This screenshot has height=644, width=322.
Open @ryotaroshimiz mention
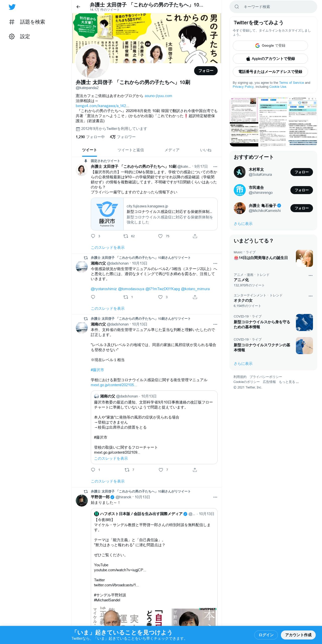[104, 289]
